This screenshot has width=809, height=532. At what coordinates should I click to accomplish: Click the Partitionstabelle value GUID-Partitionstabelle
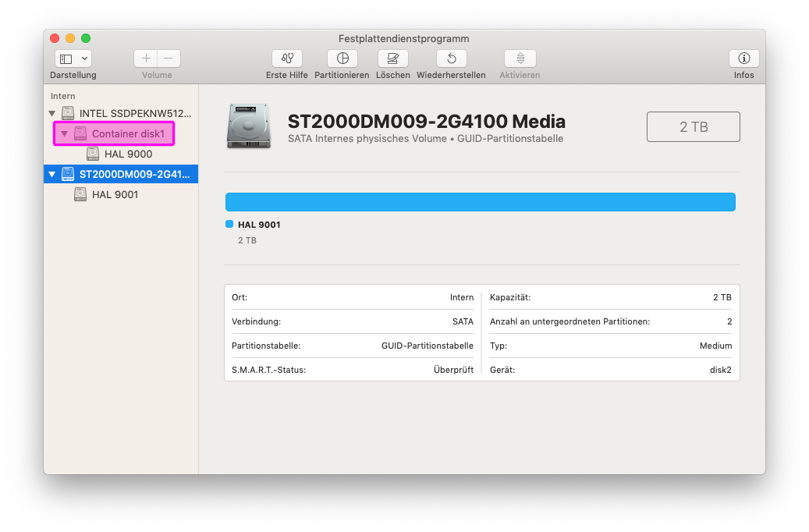(428, 346)
